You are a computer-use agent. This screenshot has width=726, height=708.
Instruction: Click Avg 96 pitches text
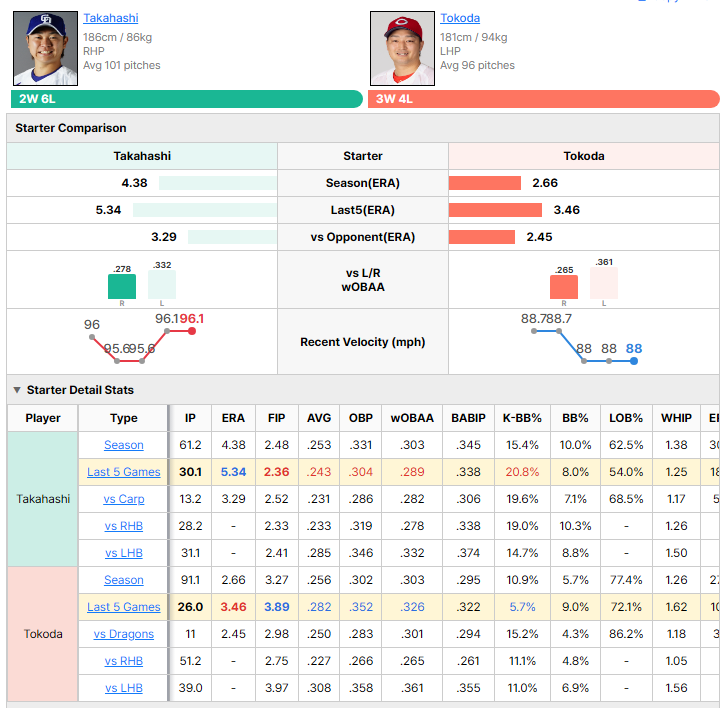[477, 65]
